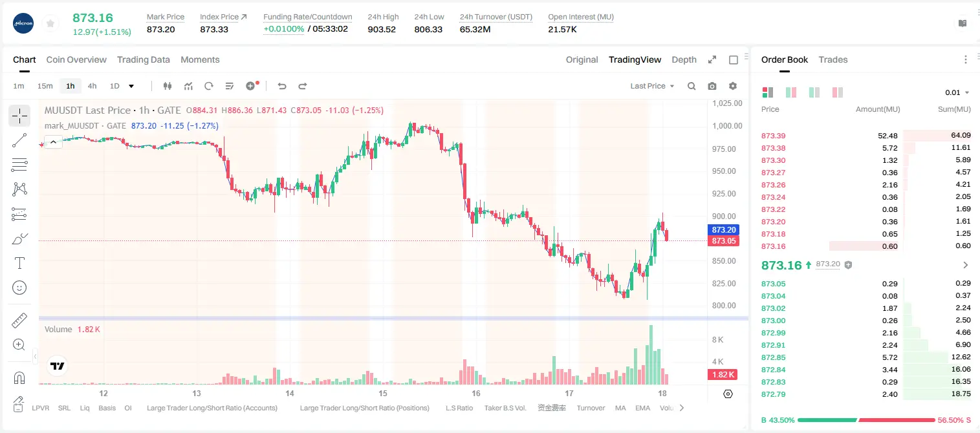Switch to the Trades tab
Viewport: 980px width, 433px height.
click(x=833, y=59)
